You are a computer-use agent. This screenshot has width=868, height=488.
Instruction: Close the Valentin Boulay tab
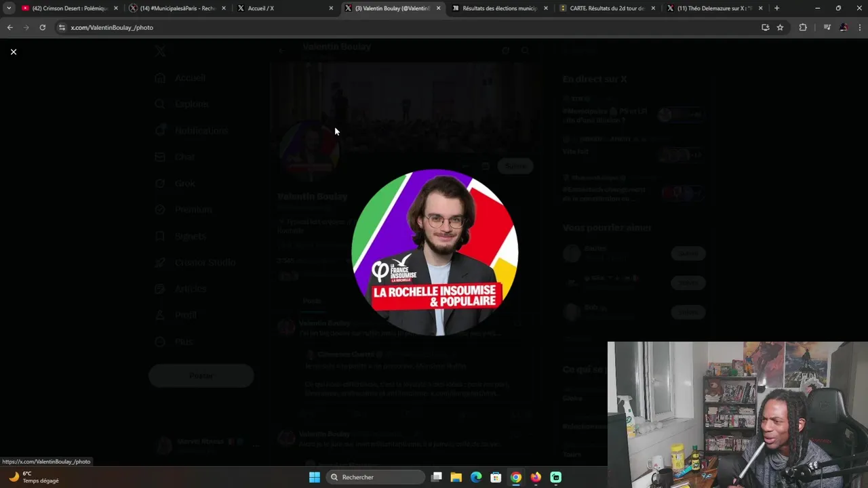click(439, 8)
